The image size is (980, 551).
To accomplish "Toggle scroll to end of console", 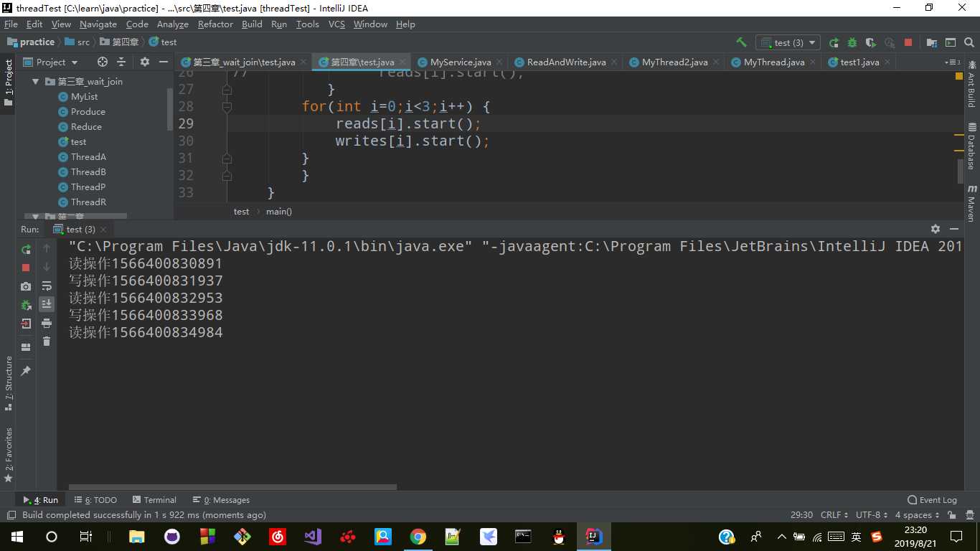I will point(47,304).
